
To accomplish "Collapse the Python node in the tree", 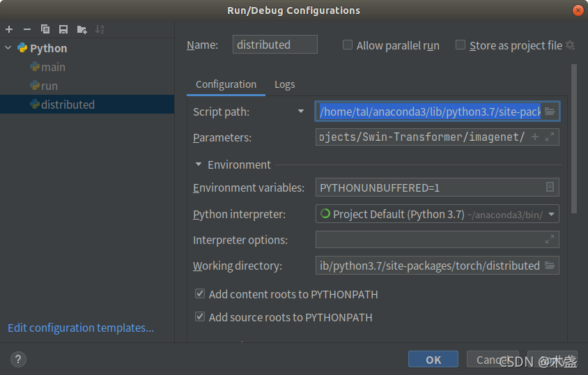I will tap(8, 48).
